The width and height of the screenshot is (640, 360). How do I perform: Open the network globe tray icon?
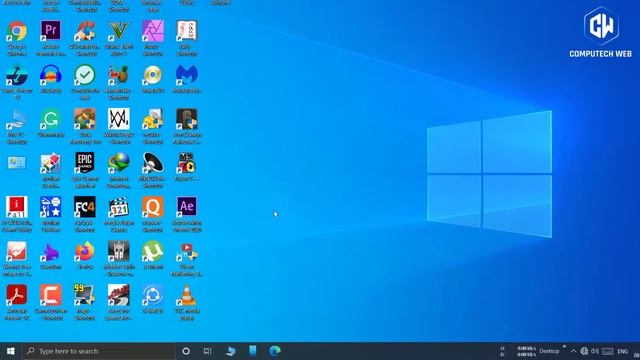(x=584, y=351)
